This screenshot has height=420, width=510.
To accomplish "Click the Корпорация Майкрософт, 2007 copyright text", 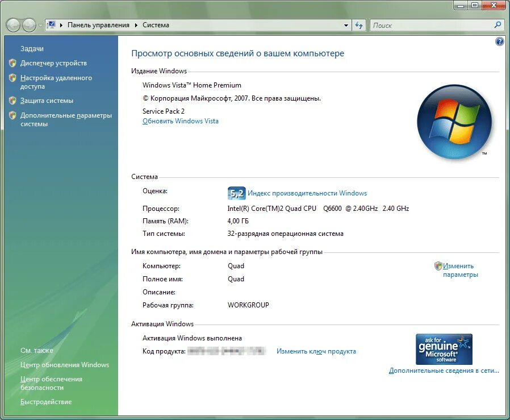I will pos(232,98).
